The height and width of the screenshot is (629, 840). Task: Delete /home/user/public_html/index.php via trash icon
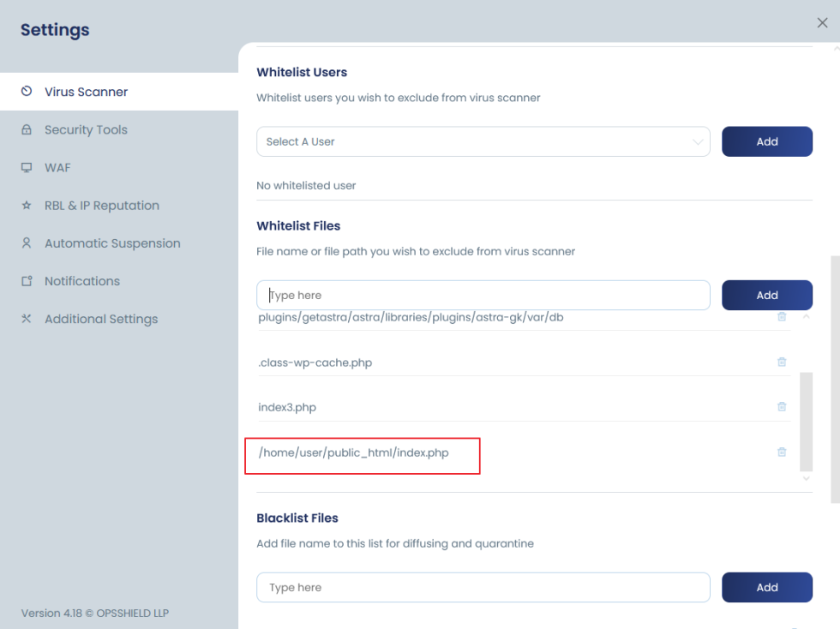pos(781,451)
